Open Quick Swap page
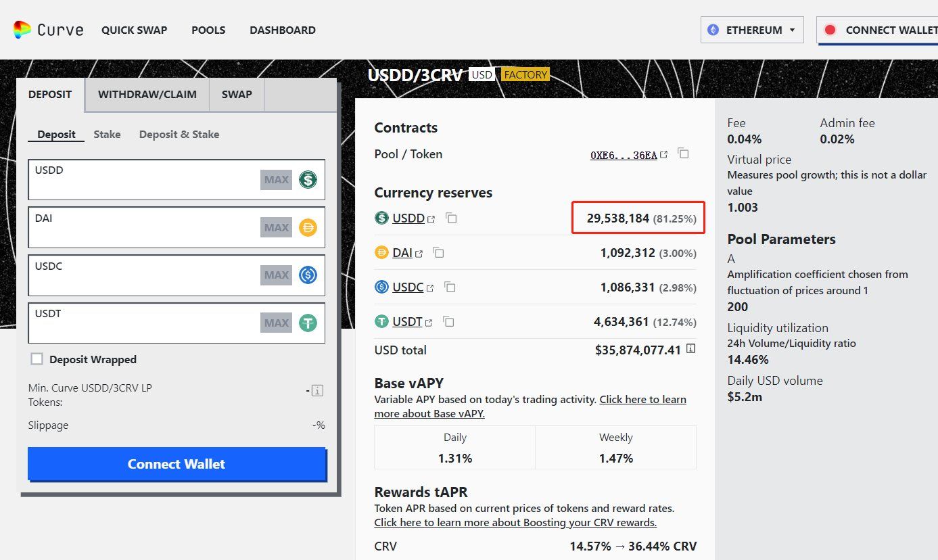 [x=134, y=30]
